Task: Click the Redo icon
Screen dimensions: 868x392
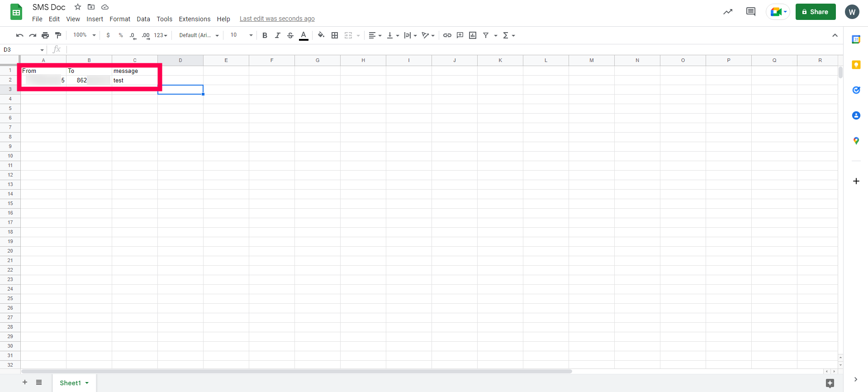Action: point(33,35)
